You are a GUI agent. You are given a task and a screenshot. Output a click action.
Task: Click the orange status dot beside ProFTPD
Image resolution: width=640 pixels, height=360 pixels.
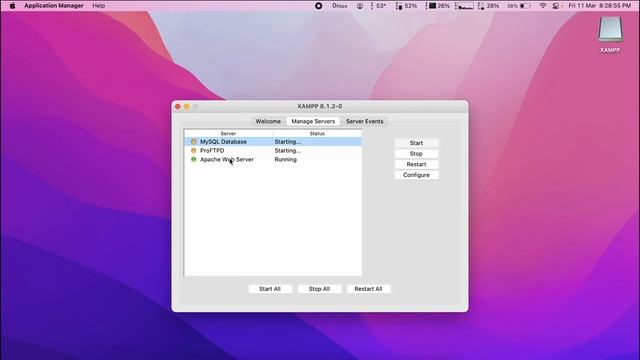193,151
